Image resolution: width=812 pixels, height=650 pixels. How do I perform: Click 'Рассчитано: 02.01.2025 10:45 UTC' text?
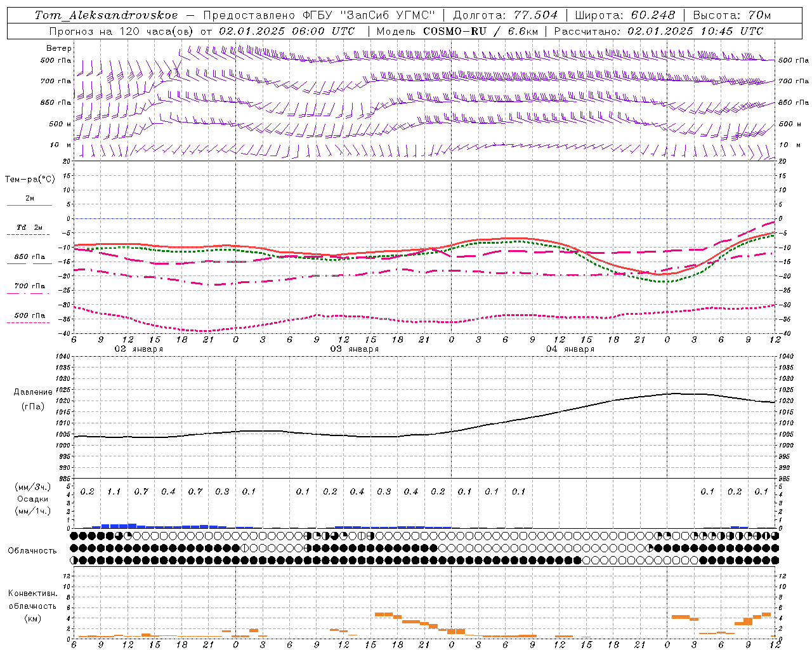click(x=659, y=31)
